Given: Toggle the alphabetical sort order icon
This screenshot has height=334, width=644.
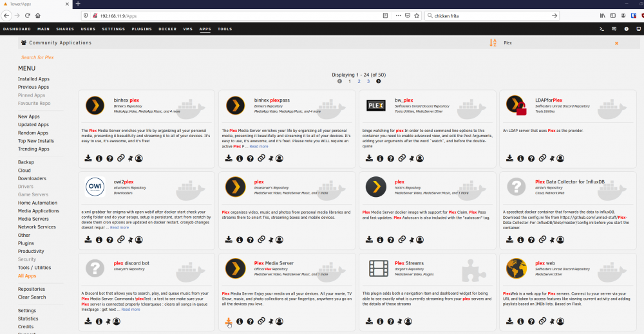Looking at the screenshot, I should pyautogui.click(x=493, y=42).
